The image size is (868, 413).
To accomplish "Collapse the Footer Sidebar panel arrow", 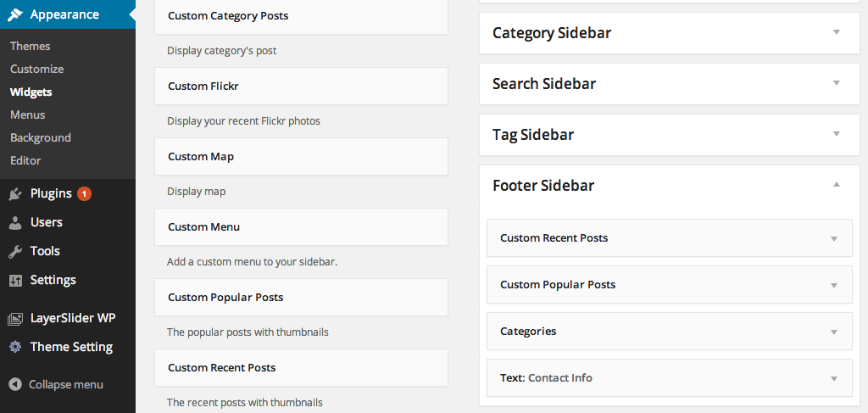I will tap(836, 185).
